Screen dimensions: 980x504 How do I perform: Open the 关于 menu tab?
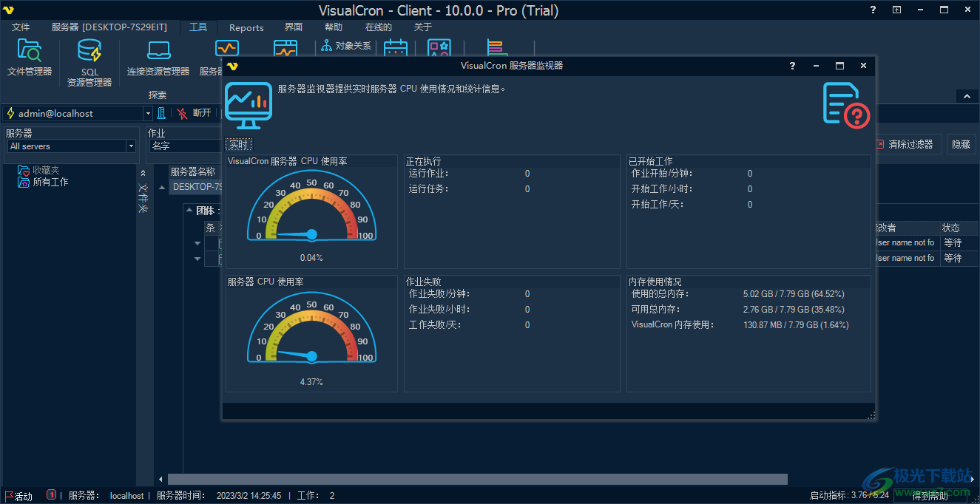click(x=422, y=27)
